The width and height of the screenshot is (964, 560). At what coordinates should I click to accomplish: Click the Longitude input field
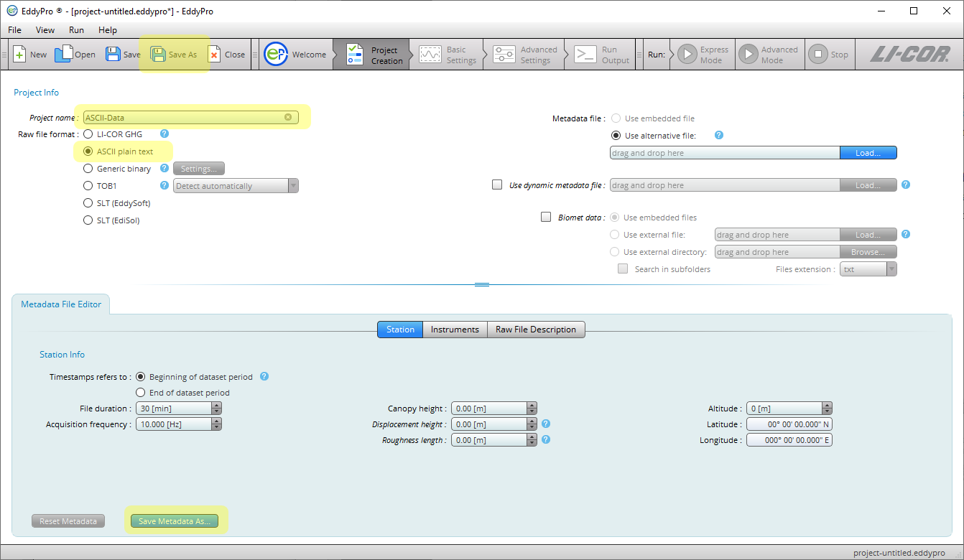789,440
